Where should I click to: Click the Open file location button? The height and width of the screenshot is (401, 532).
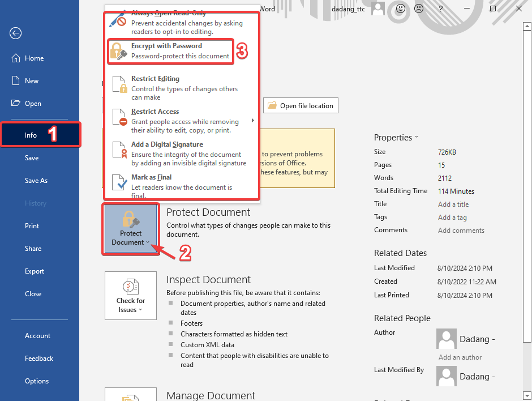pos(301,106)
